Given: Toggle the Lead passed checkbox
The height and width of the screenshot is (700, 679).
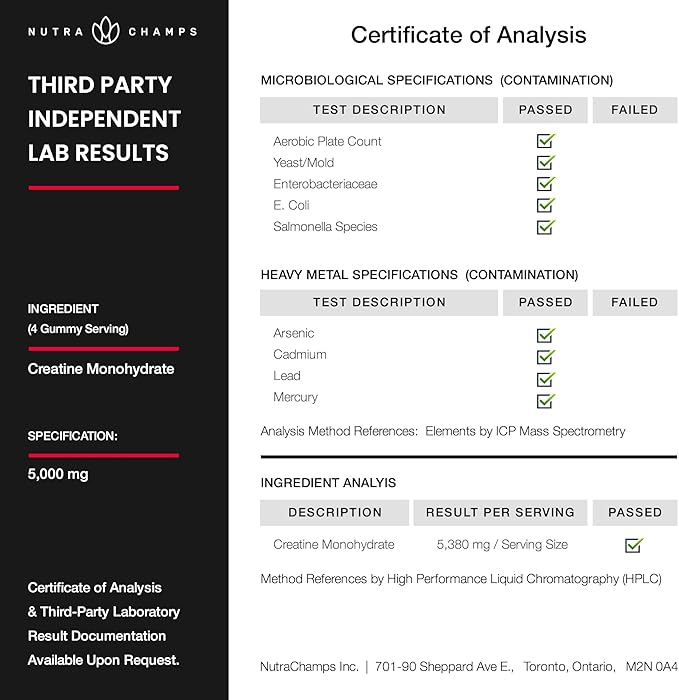Looking at the screenshot, I should click(x=545, y=378).
